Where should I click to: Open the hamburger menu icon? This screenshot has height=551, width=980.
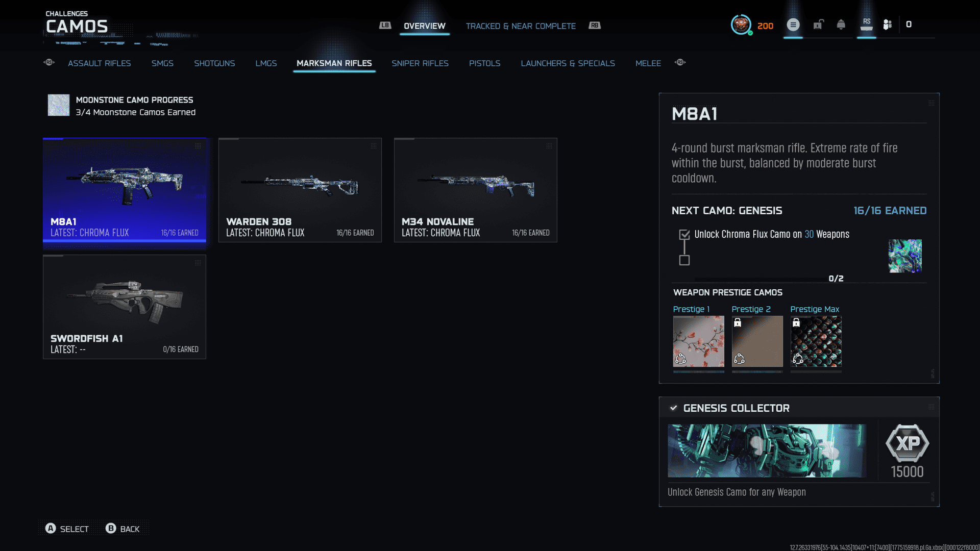[x=793, y=24]
